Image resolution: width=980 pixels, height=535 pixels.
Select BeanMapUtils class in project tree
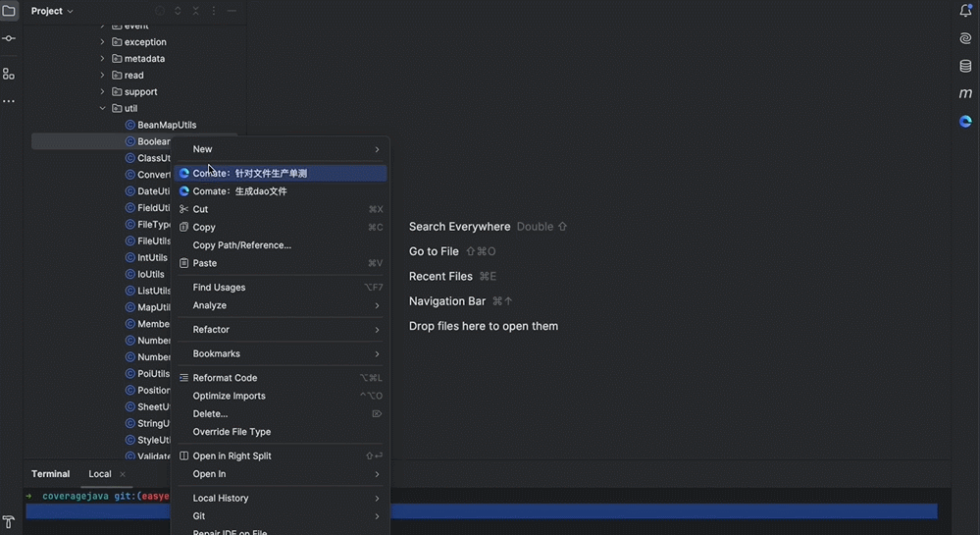(x=166, y=126)
